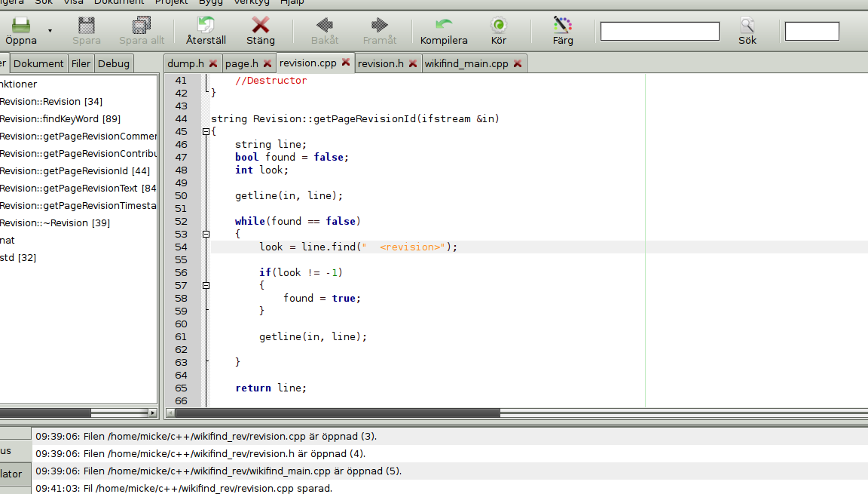The image size is (868, 494).
Task: Select Revision::~Revision [39] symbol
Action: (x=55, y=222)
